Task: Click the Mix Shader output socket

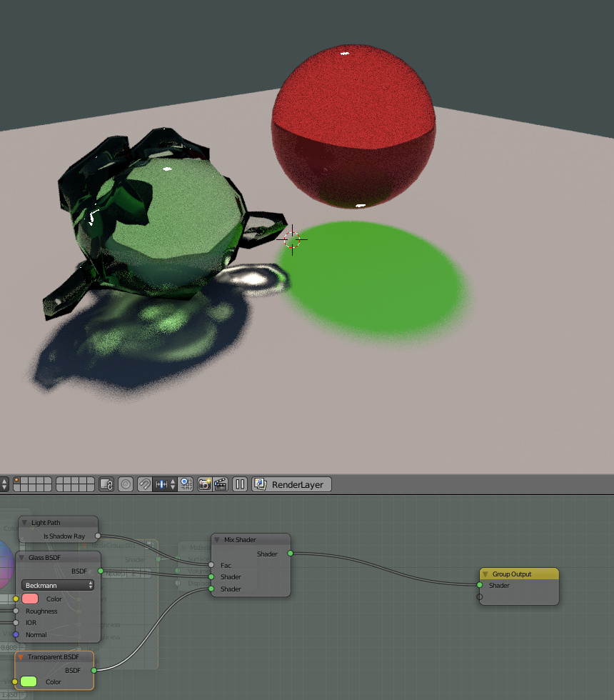Action: click(x=290, y=554)
